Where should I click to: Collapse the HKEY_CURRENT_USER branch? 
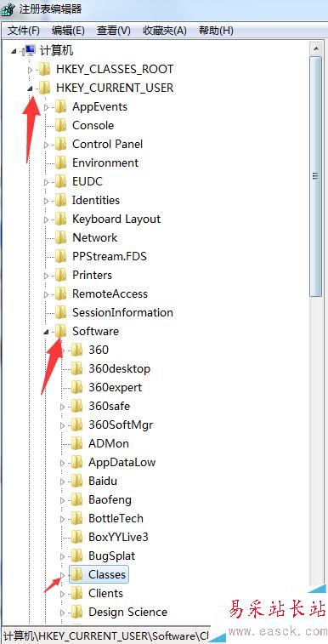30,88
